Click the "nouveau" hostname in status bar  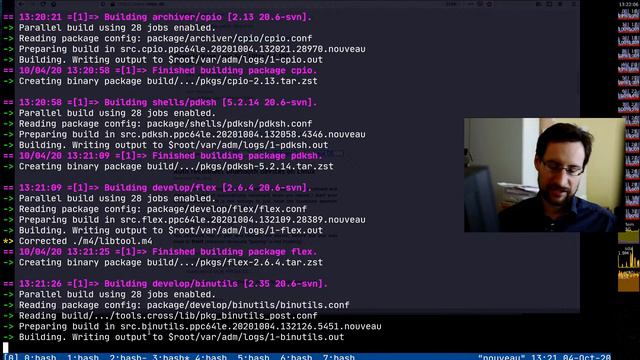pos(502,357)
